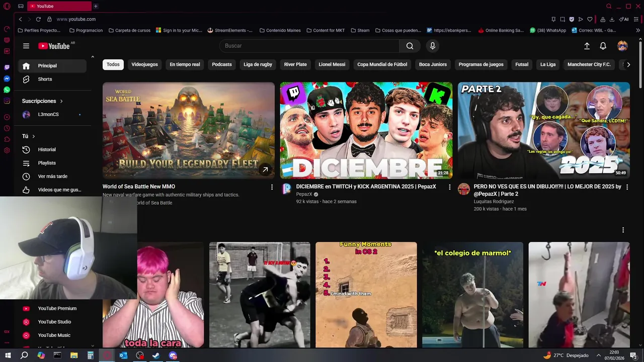Select the River Plate chip
This screenshot has height=362, width=644.
click(295, 64)
